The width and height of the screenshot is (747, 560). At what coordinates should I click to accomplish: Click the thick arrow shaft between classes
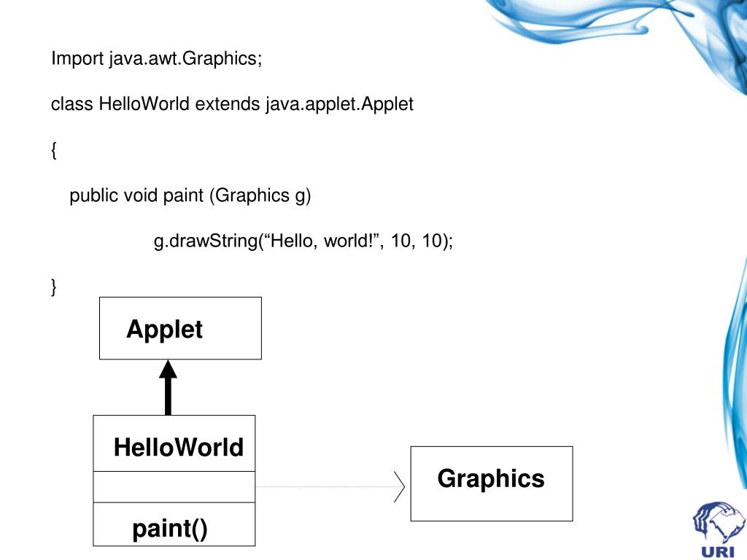[168, 397]
